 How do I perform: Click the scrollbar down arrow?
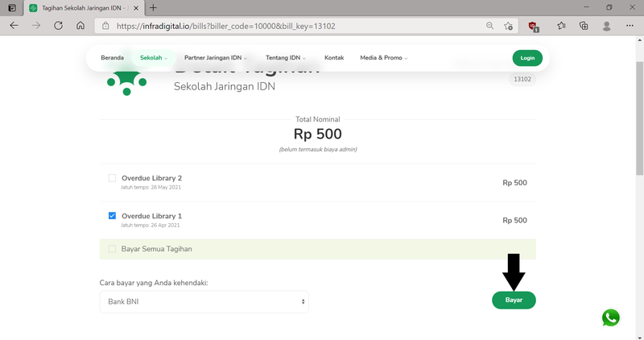coord(639,337)
